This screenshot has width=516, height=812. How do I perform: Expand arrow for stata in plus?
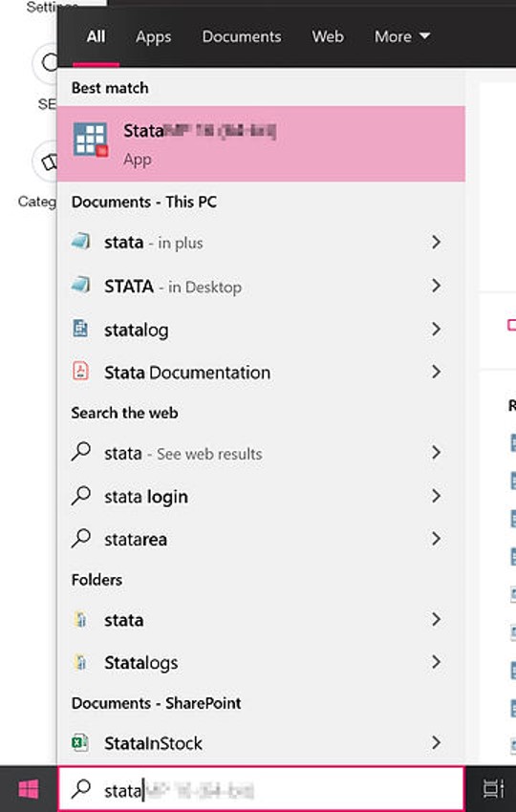tap(436, 242)
